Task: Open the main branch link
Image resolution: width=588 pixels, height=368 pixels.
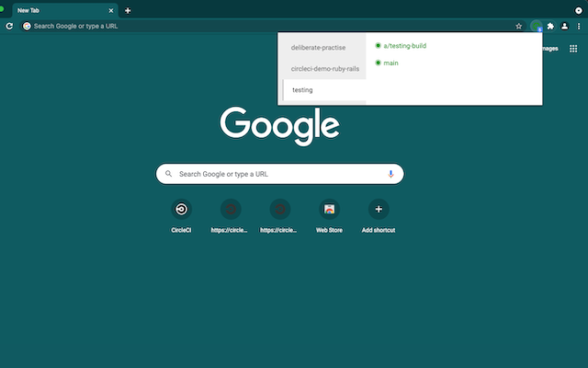Action: [390, 63]
